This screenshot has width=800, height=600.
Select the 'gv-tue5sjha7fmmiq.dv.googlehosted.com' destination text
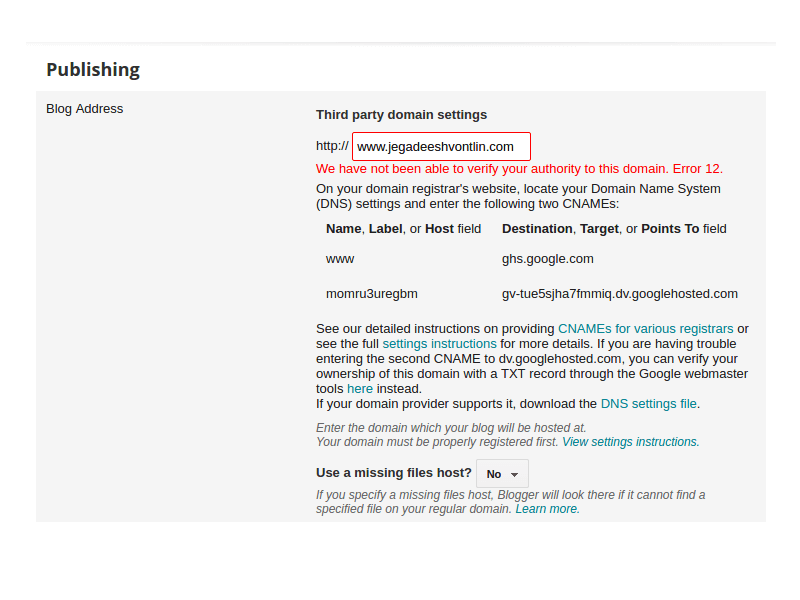pyautogui.click(x=619, y=294)
